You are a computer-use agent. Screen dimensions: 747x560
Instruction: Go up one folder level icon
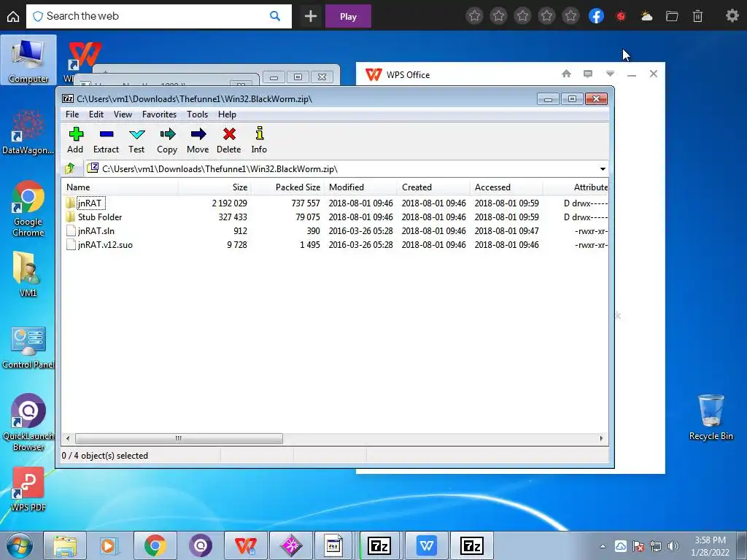tap(70, 168)
